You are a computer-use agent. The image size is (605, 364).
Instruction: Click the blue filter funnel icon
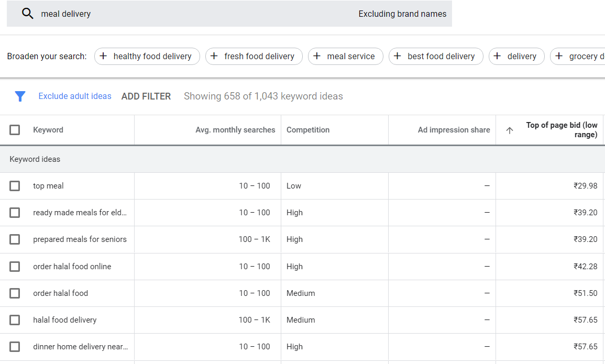coord(20,96)
